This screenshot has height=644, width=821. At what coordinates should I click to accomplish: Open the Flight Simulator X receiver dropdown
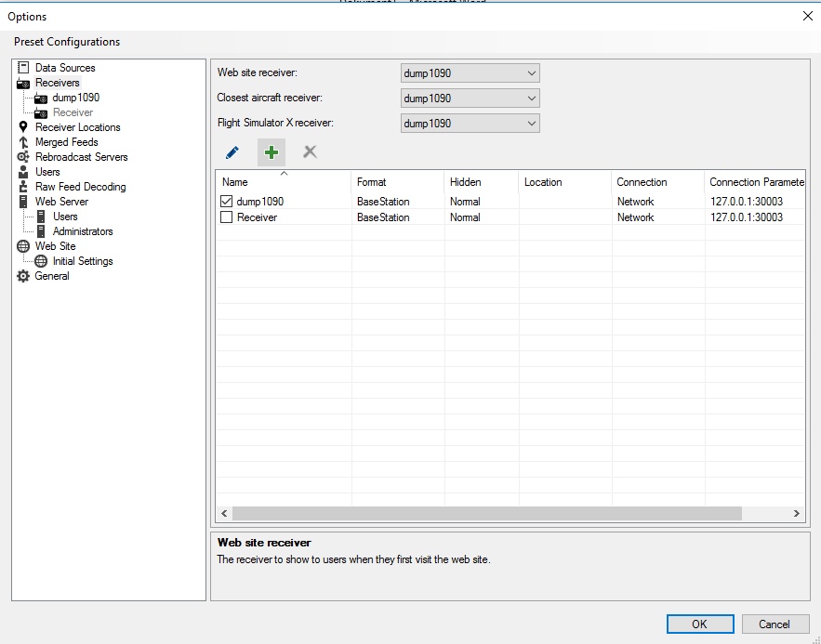click(x=470, y=124)
